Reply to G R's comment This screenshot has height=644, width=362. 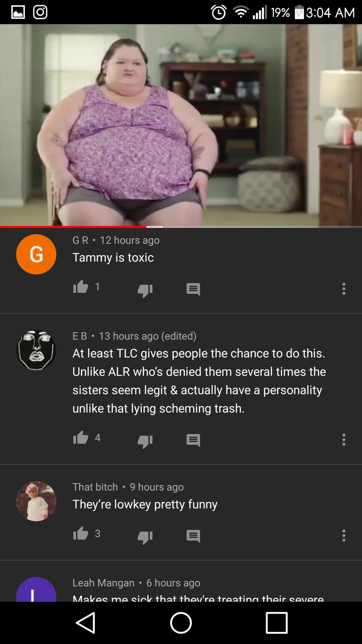(x=193, y=290)
